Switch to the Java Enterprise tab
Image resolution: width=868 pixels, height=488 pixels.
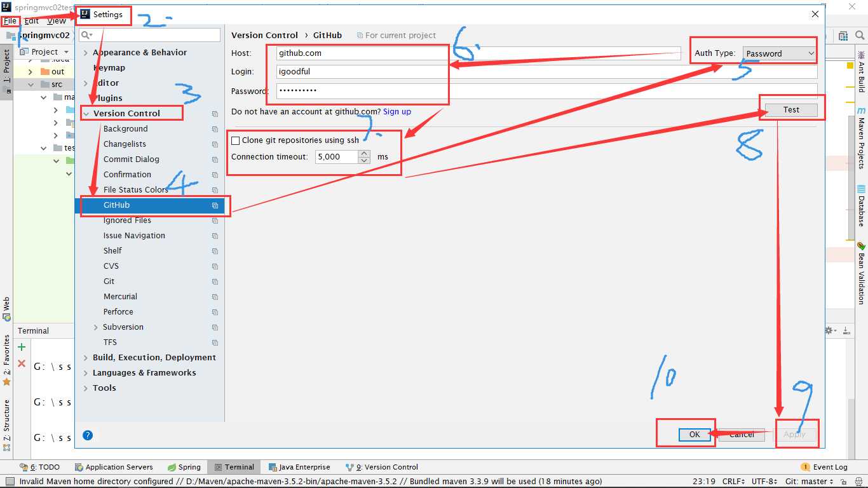(x=299, y=467)
